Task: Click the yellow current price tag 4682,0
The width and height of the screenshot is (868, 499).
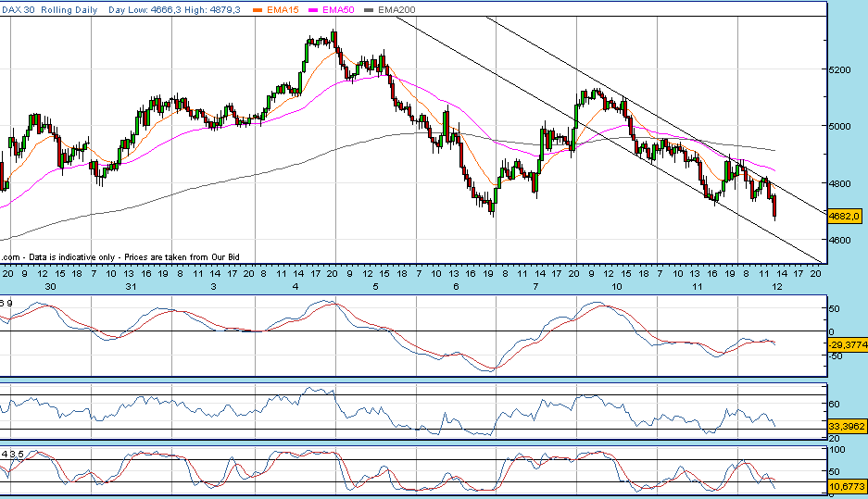Action: (x=845, y=216)
